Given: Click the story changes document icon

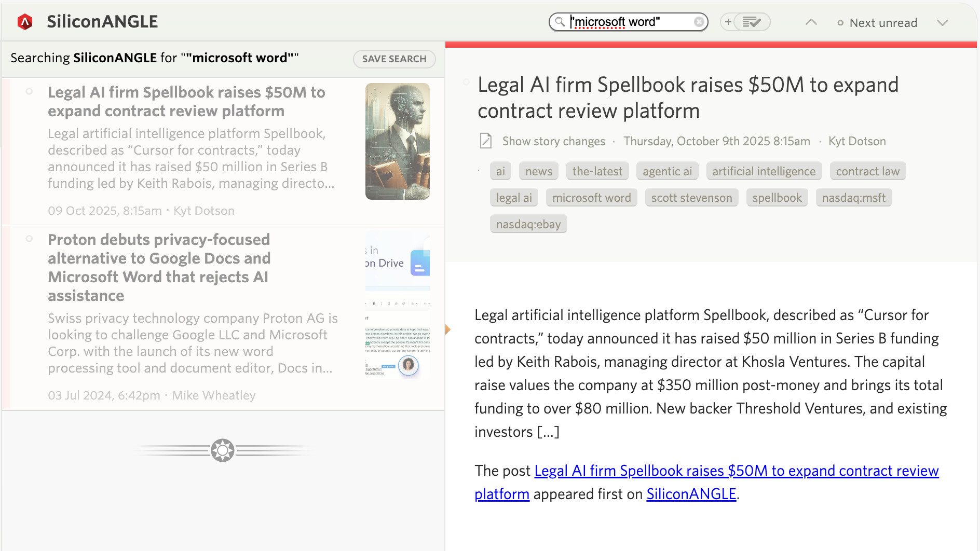Looking at the screenshot, I should click(x=486, y=141).
